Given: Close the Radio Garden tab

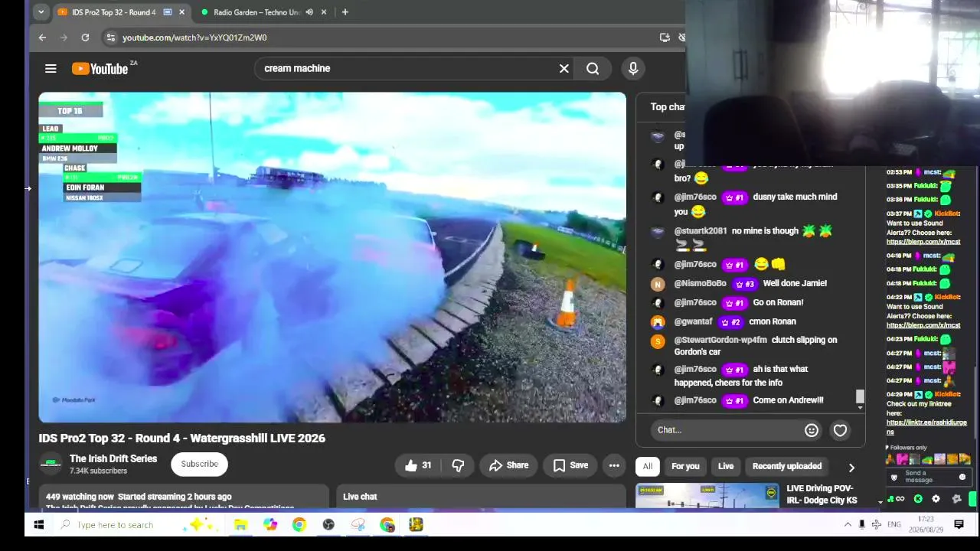Looking at the screenshot, I should click(x=324, y=12).
